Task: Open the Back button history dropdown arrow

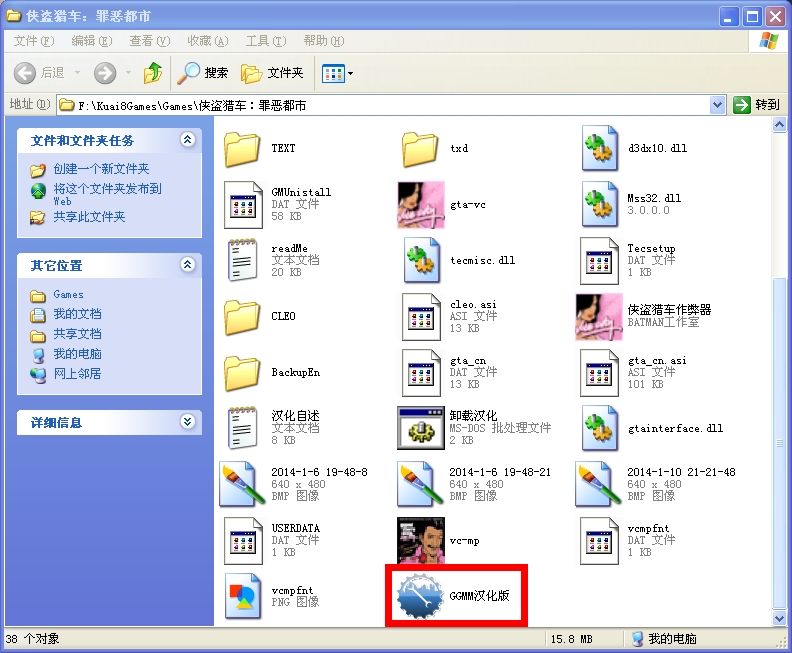Action: 77,74
